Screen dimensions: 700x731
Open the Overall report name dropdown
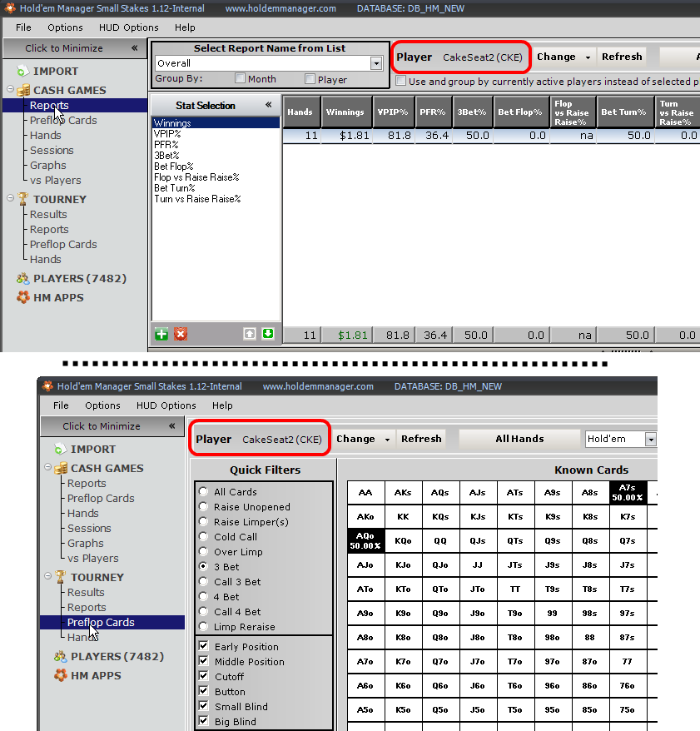376,63
